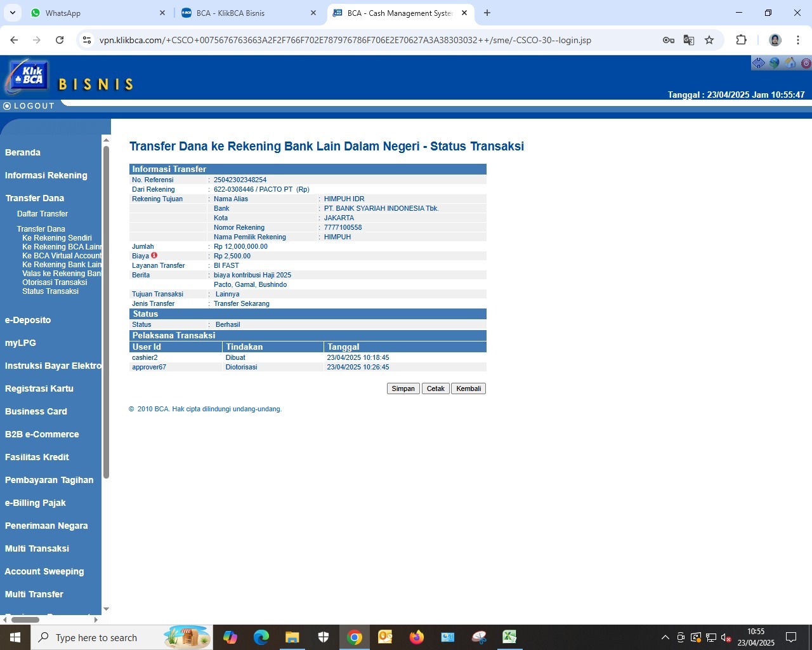Click the red power icon in header
The width and height of the screenshot is (812, 650).
click(x=806, y=63)
